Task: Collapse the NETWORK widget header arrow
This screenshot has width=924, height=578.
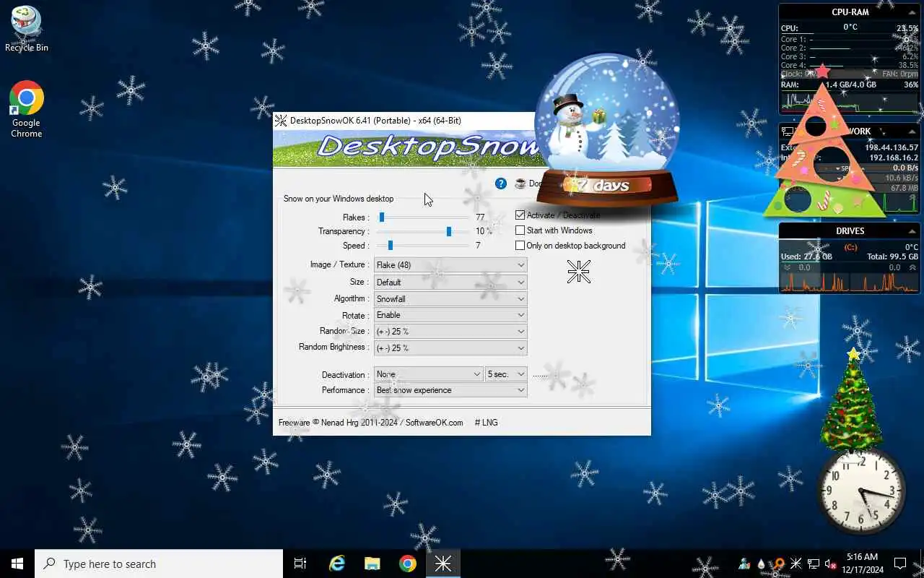Action: coord(912,131)
